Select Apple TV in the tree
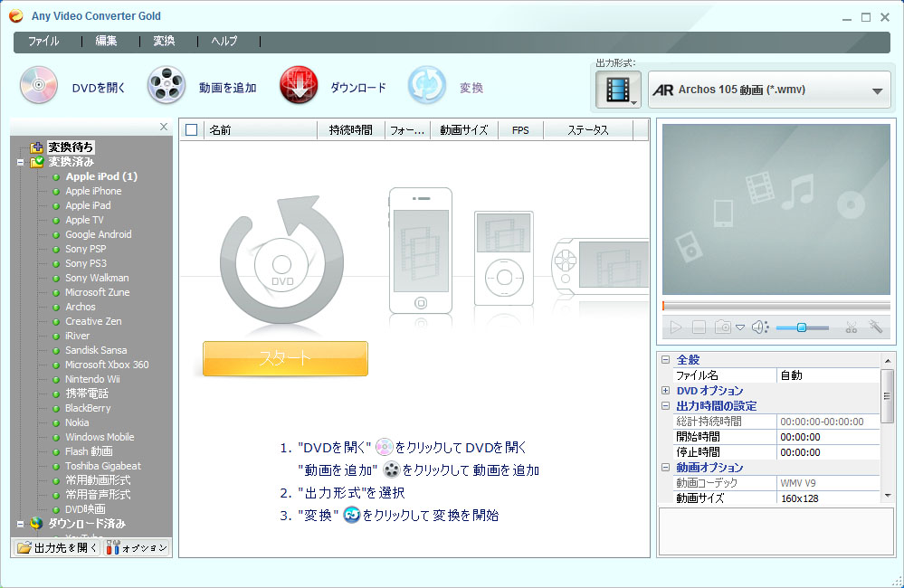The image size is (904, 588). coord(84,220)
